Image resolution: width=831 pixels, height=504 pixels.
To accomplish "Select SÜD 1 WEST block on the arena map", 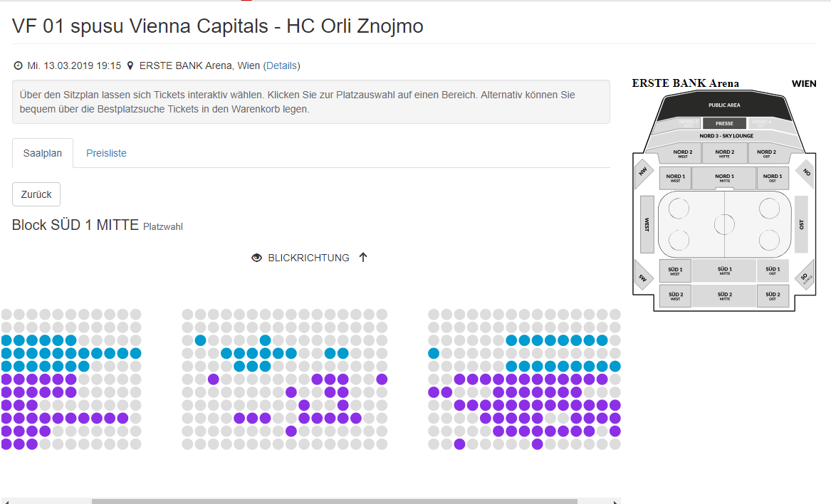I will coord(675,271).
